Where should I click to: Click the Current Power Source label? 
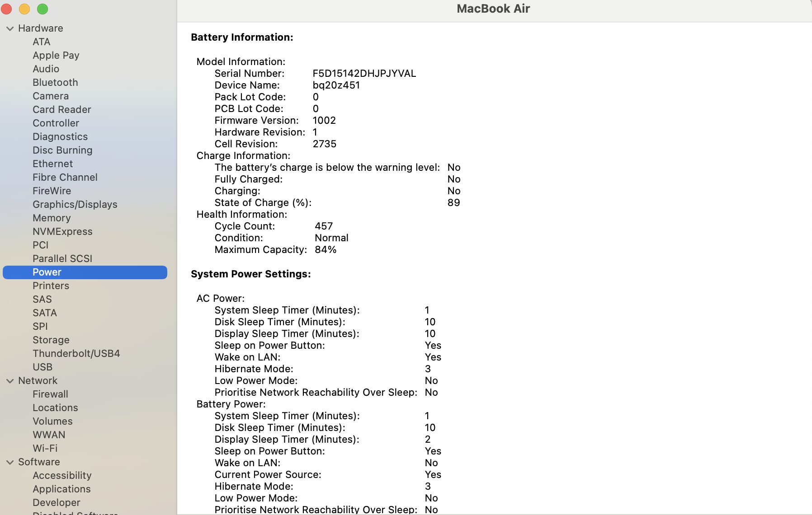(x=268, y=474)
